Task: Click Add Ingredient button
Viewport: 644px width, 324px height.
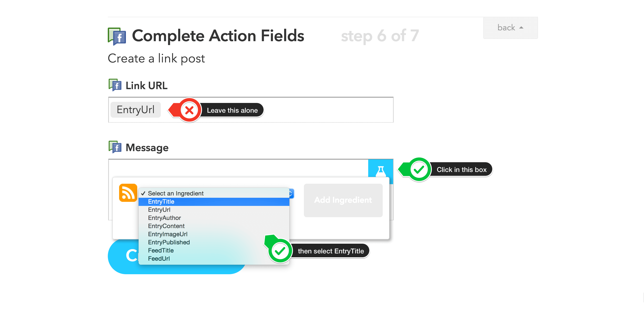Action: pos(343,200)
